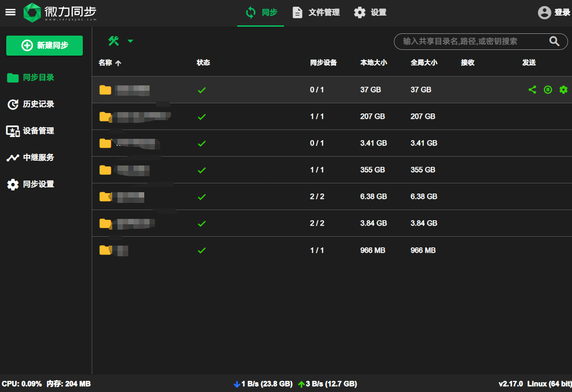This screenshot has height=392, width=572.
Task: Pause sync for the 37 GB folder
Action: tap(548, 90)
